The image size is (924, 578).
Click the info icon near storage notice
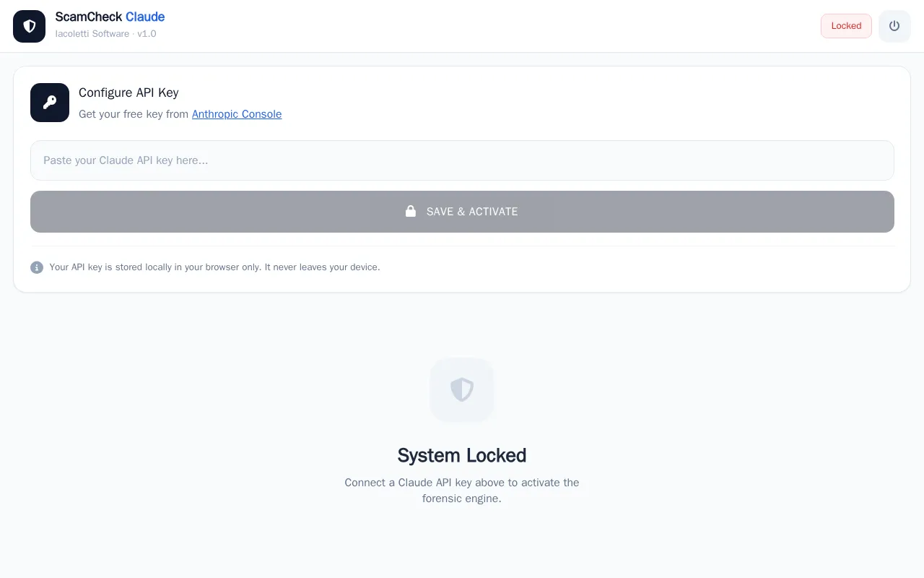pyautogui.click(x=37, y=267)
